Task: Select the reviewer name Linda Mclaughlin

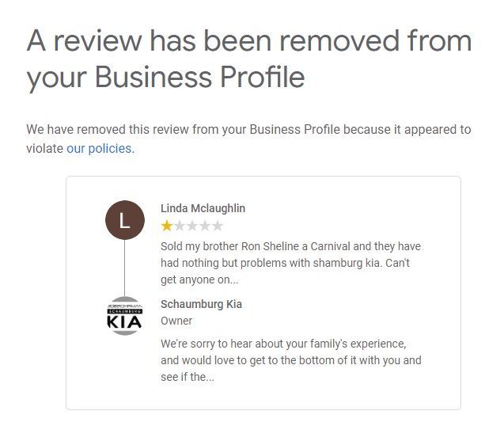Action: pos(203,208)
